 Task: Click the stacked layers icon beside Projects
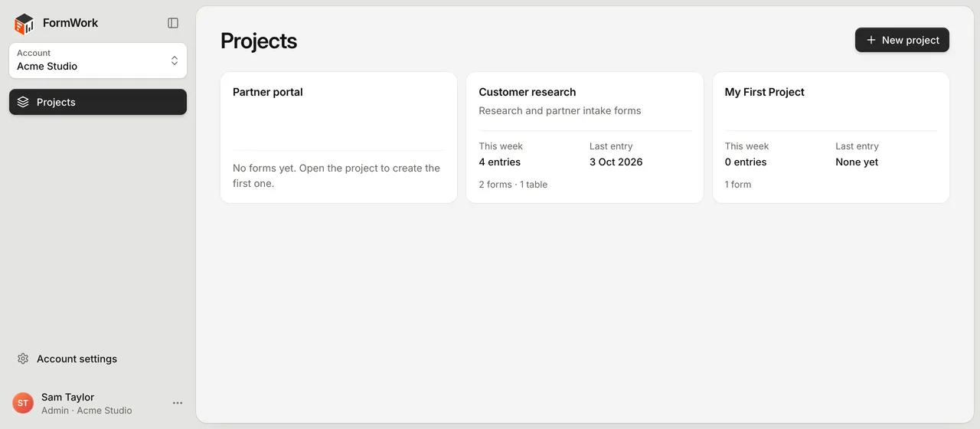[23, 102]
